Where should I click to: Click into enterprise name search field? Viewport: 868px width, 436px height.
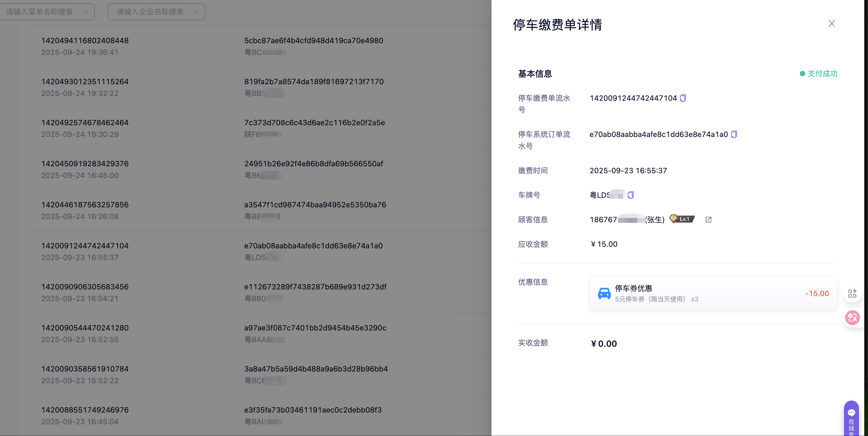point(150,12)
